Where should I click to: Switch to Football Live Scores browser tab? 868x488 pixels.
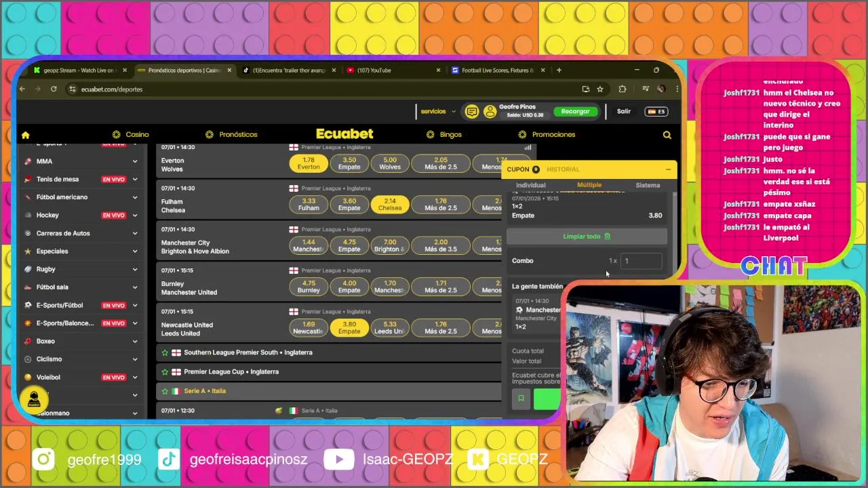coord(498,70)
